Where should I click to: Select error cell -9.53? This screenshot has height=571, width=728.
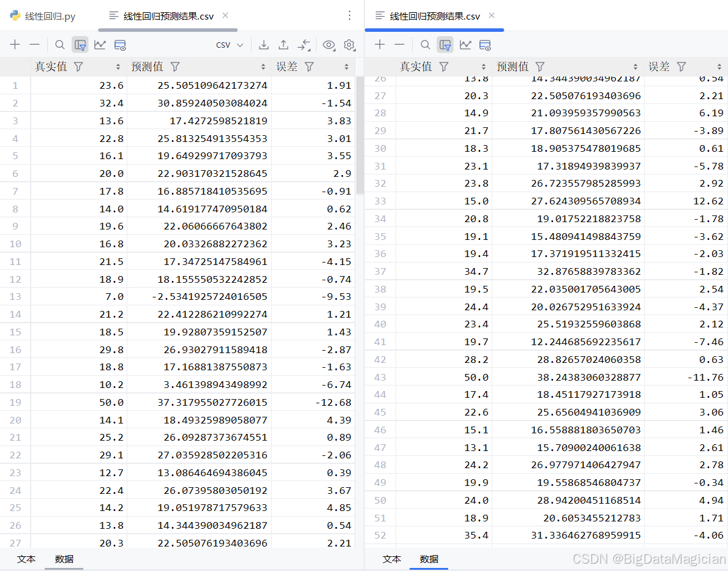[x=313, y=297]
